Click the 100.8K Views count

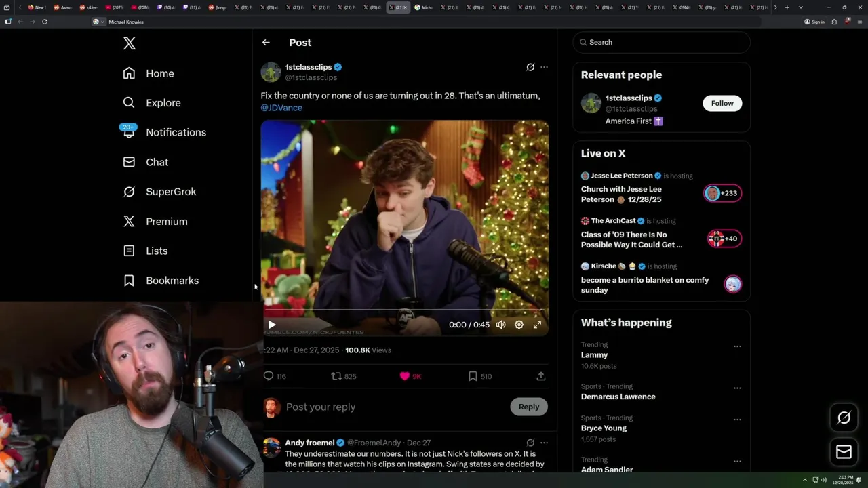point(368,350)
